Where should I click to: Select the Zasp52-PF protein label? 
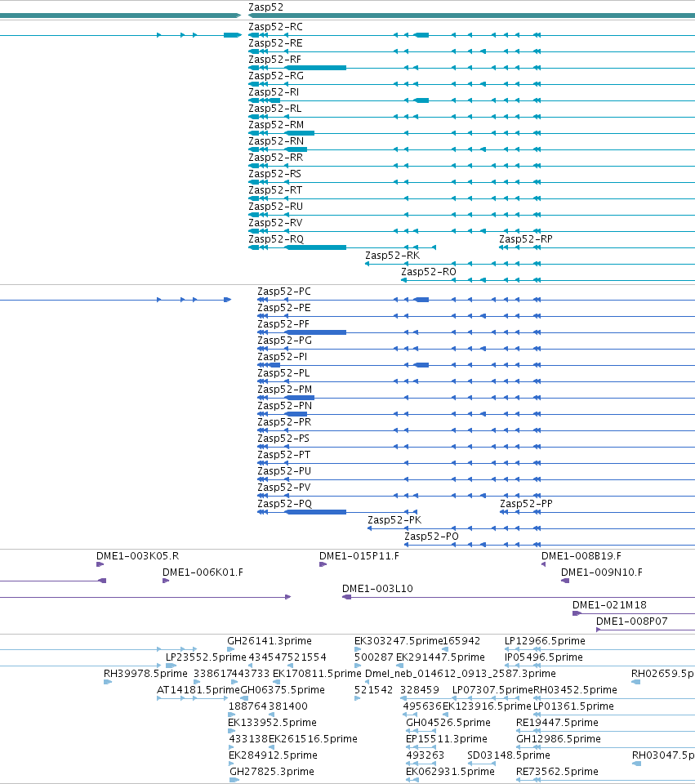pyautogui.click(x=283, y=324)
